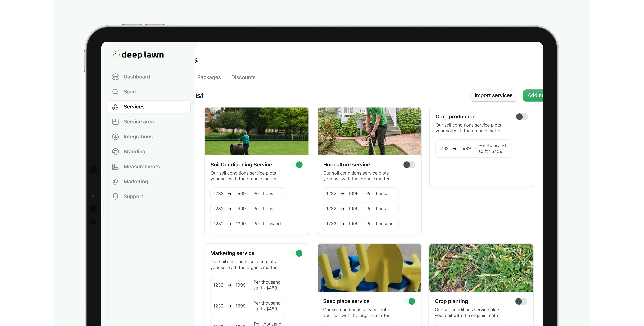Screen dimensions: 644x326
Task: Enable the Crop production toggle
Action: [522, 117]
